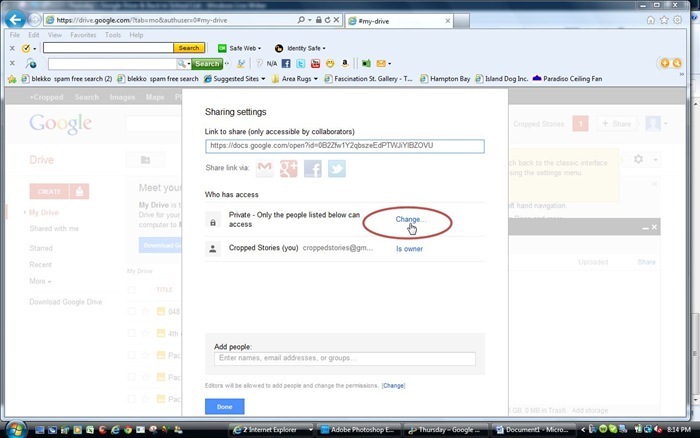700x438 pixels.
Task: Expand the Safe Web dropdown
Action: [259, 48]
